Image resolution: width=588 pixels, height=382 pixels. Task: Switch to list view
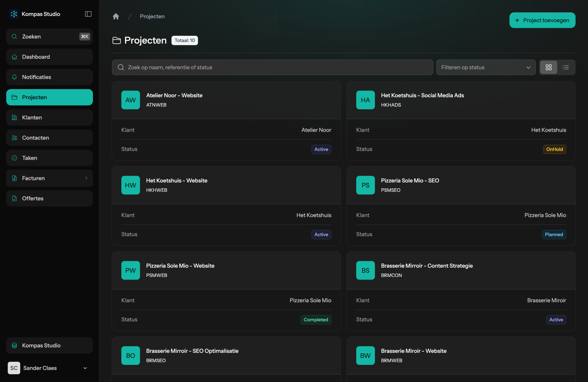[x=566, y=67]
